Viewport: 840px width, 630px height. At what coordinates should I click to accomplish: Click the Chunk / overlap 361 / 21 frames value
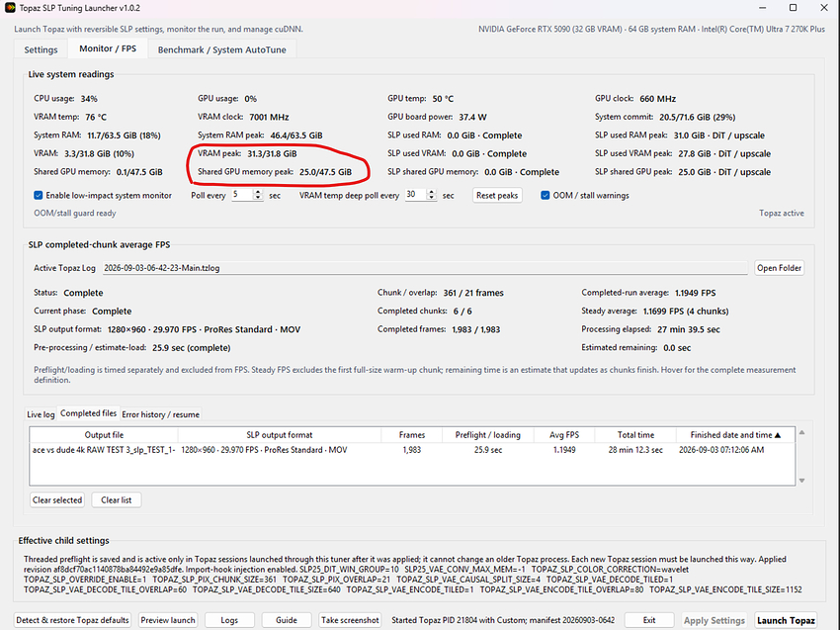(473, 293)
